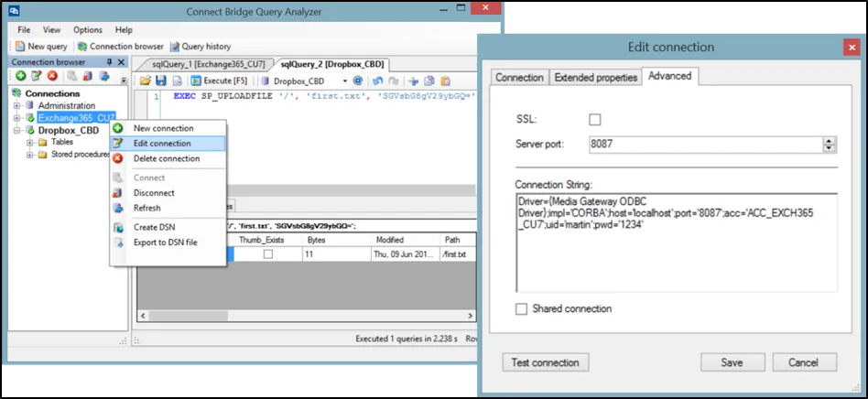
Task: Click the Server port input field
Action: click(x=706, y=145)
